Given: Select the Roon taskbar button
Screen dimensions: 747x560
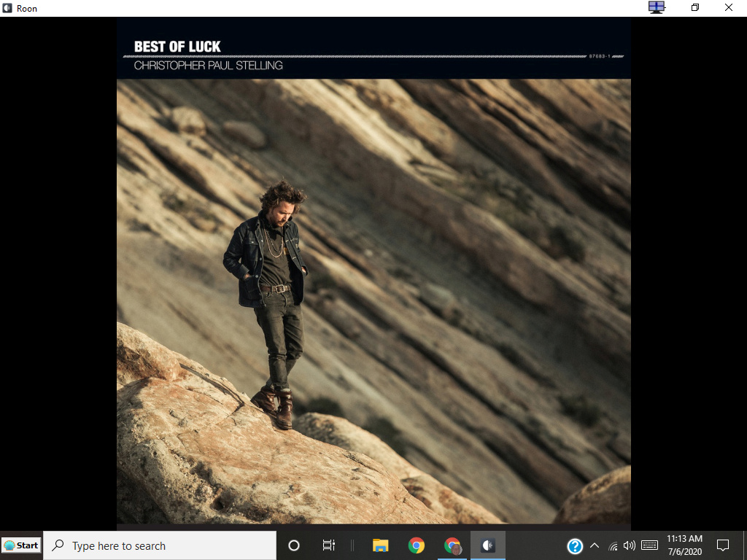Looking at the screenshot, I should [488, 545].
